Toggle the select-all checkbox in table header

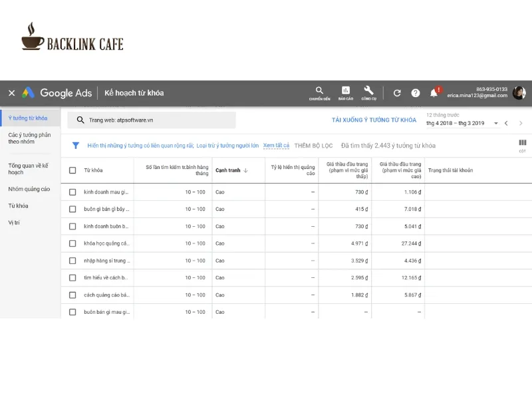point(72,170)
